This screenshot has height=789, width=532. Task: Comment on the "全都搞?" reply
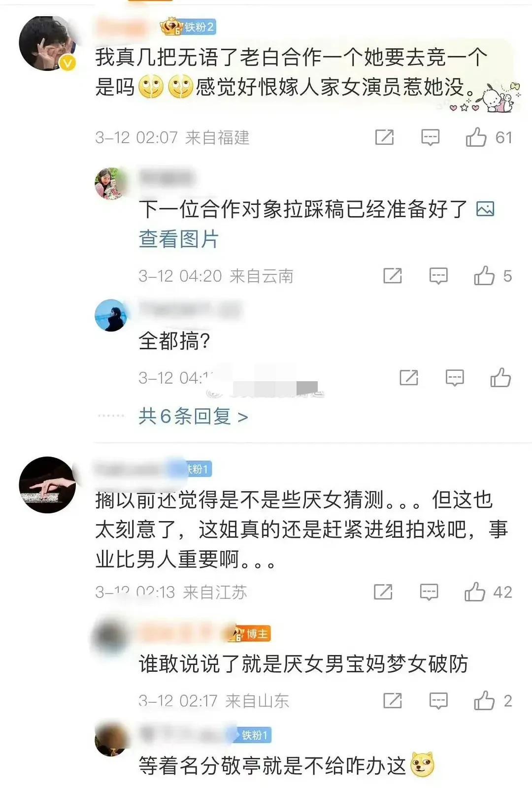pos(455,378)
